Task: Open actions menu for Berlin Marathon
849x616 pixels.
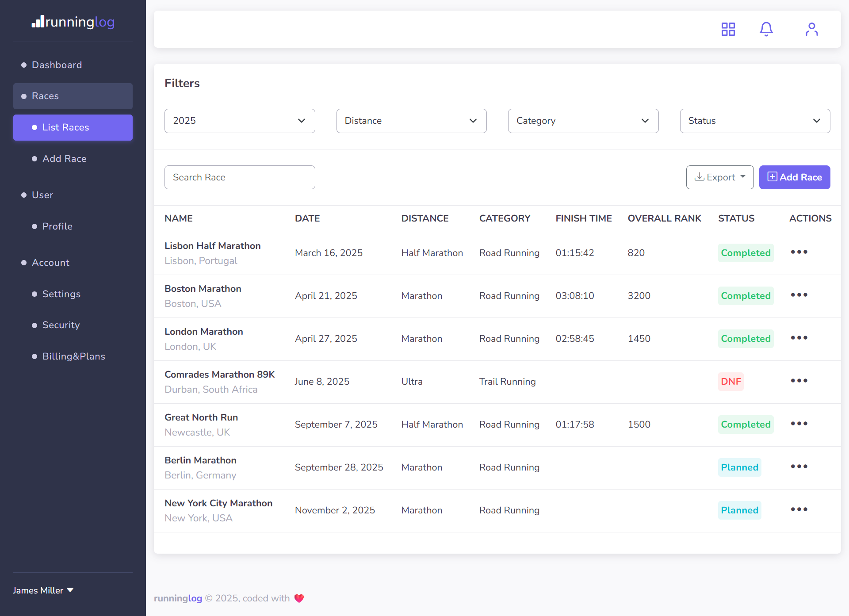Action: point(799,467)
